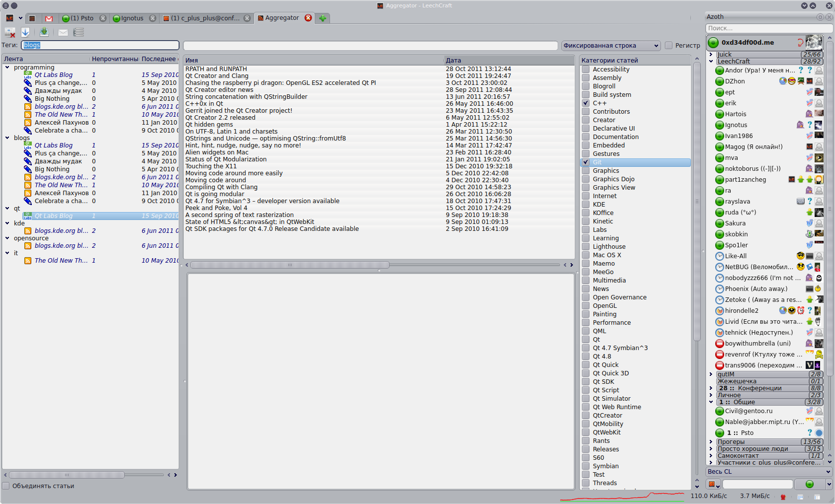835x504 pixels.
Task: Click the red alarm bell status icon
Action: (x=783, y=497)
